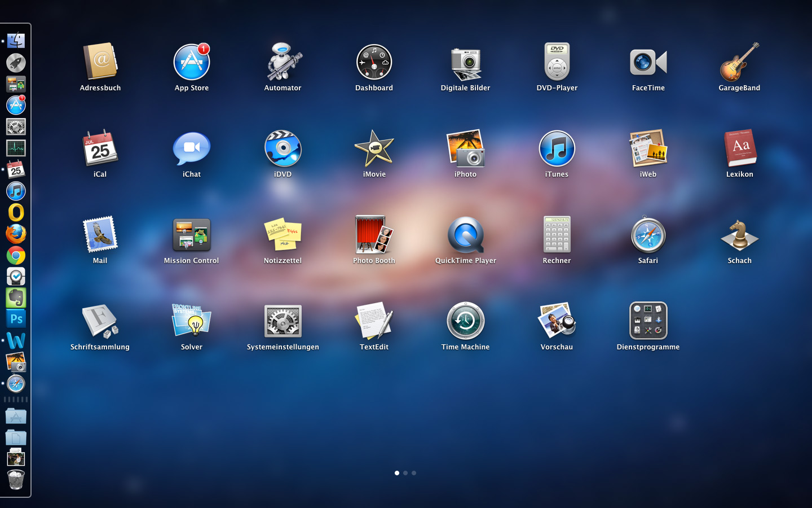Screen dimensions: 812x508
Task: Launch Digitale Bilder
Action: [466, 64]
